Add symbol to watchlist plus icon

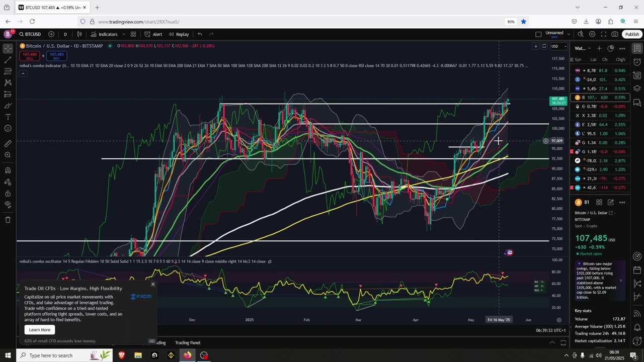599,48
